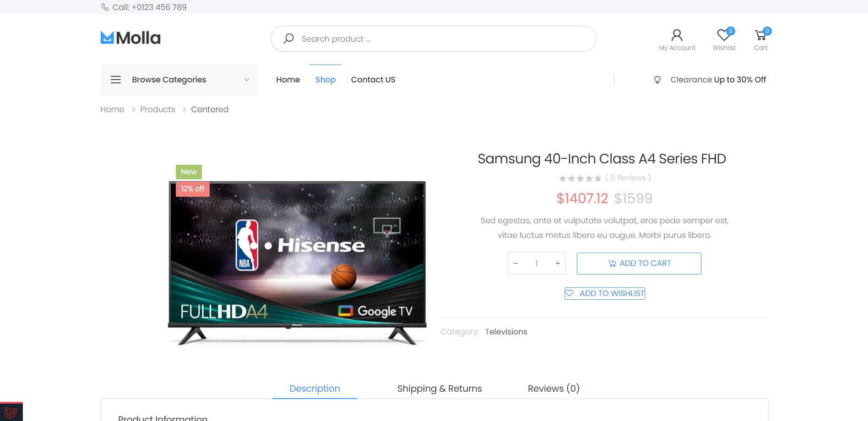Screen dimensions: 868x421
Task: Go to Contact US page
Action: (x=373, y=80)
